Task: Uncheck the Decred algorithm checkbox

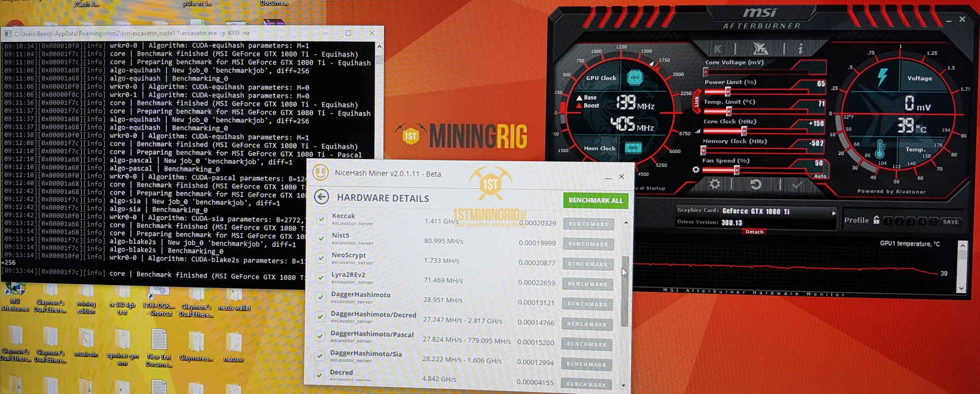Action: [x=320, y=375]
